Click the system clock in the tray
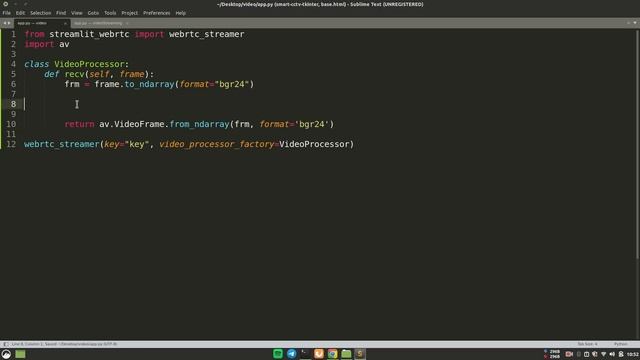 [633, 354]
